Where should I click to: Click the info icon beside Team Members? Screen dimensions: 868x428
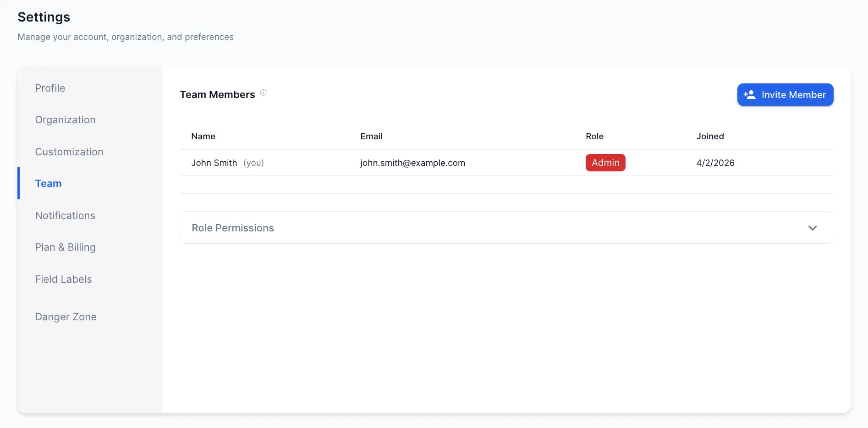coord(264,92)
